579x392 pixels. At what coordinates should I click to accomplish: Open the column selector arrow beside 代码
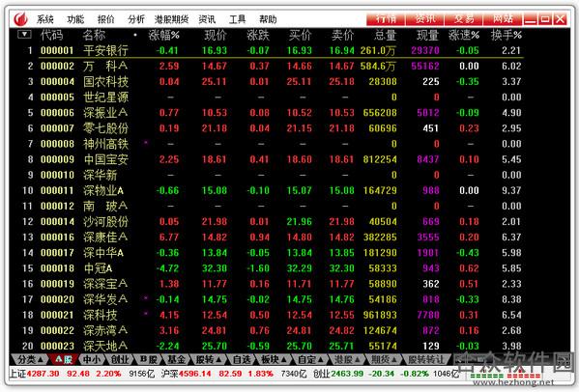coord(24,35)
